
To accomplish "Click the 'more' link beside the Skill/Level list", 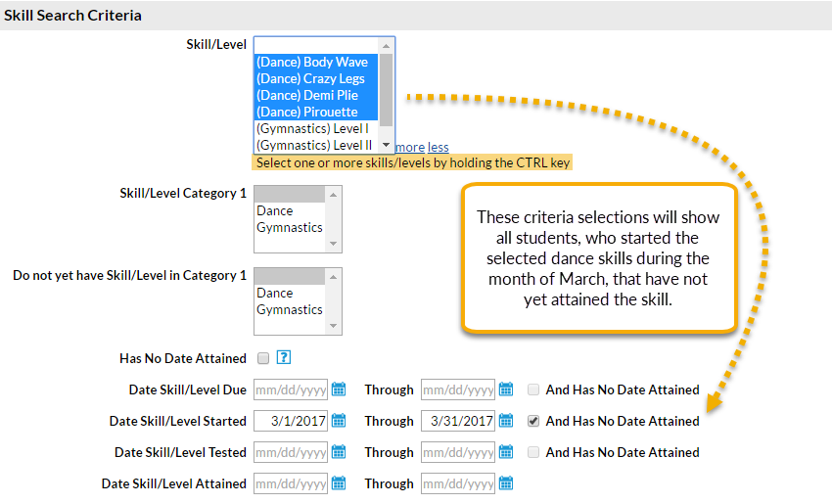I will pyautogui.click(x=410, y=147).
